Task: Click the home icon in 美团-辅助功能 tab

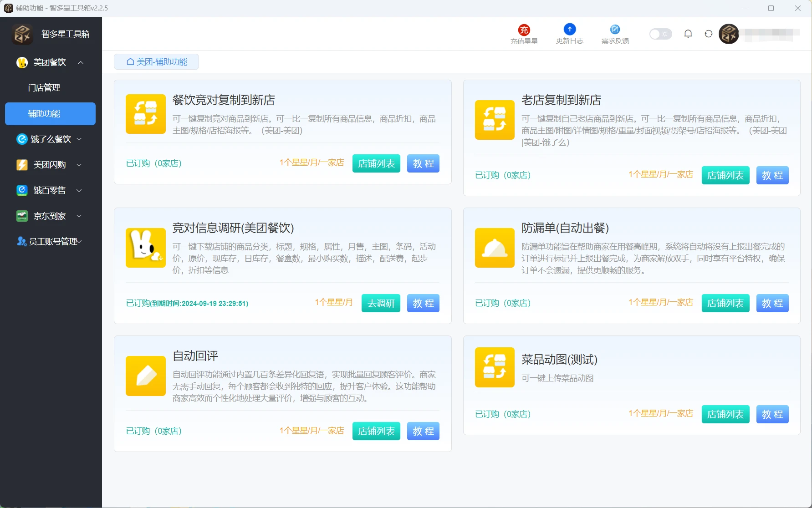Action: (130, 62)
